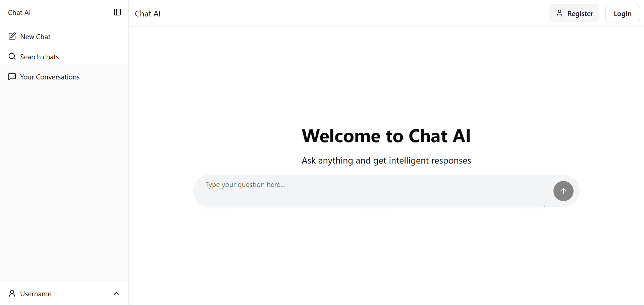The width and height of the screenshot is (644, 305).
Task: Click the Chat AI logo in the sidebar
Action: coord(19,12)
